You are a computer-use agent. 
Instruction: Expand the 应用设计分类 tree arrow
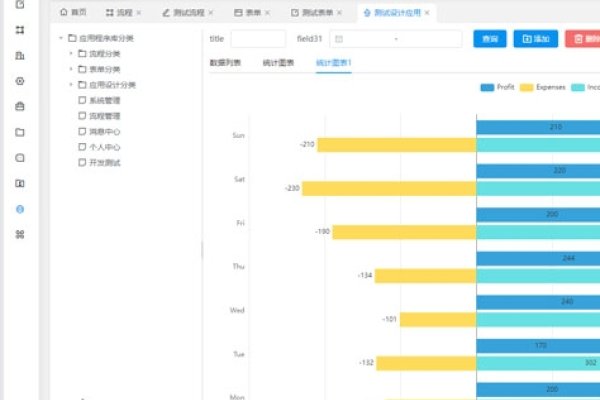pos(71,85)
